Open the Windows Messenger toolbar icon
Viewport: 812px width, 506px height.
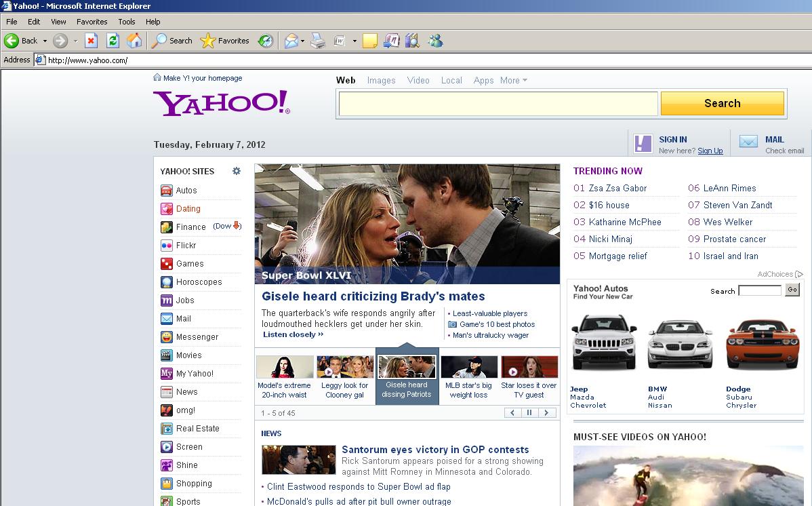[435, 41]
